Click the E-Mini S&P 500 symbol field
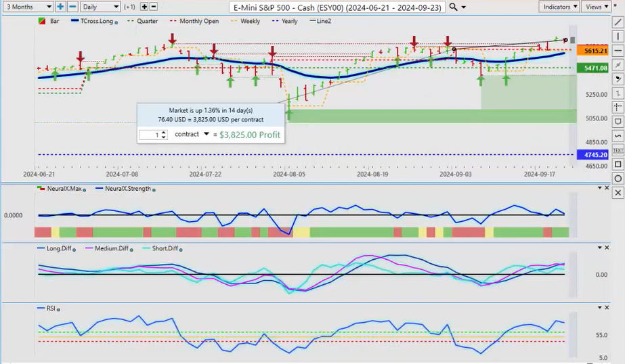Screen dimensions: 625x364 coord(337,7)
